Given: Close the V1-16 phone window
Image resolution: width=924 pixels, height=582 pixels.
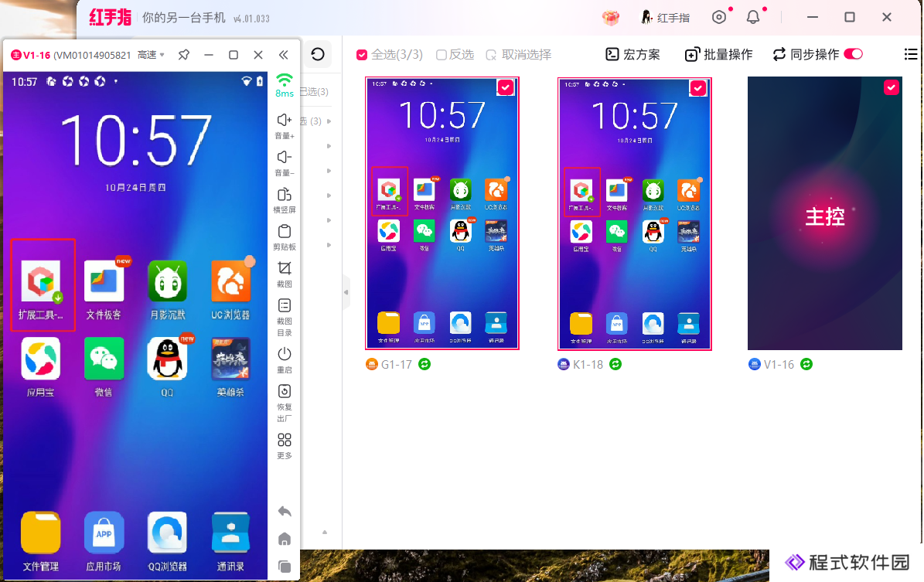Looking at the screenshot, I should click(x=258, y=55).
